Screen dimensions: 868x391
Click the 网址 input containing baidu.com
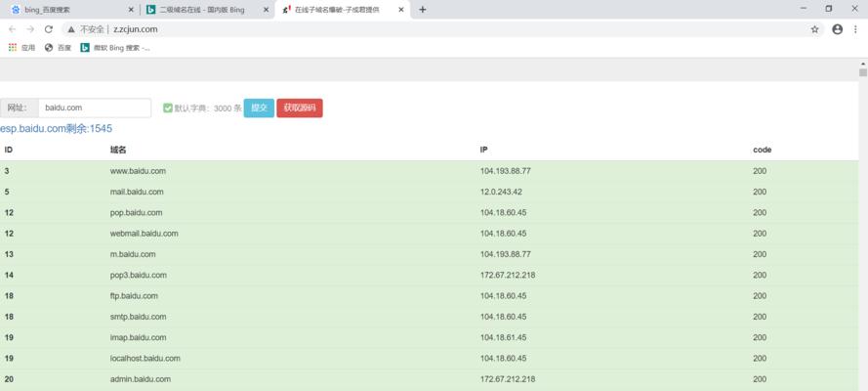pos(95,108)
